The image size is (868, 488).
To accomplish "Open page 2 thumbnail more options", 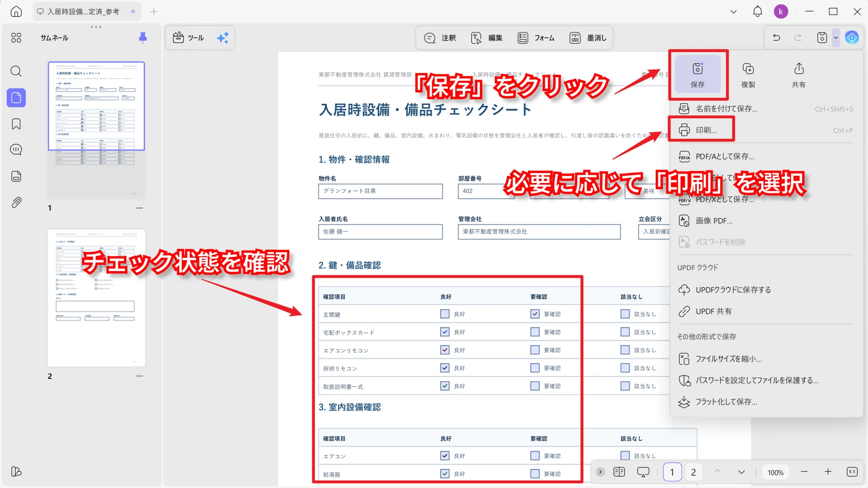I will point(139,376).
